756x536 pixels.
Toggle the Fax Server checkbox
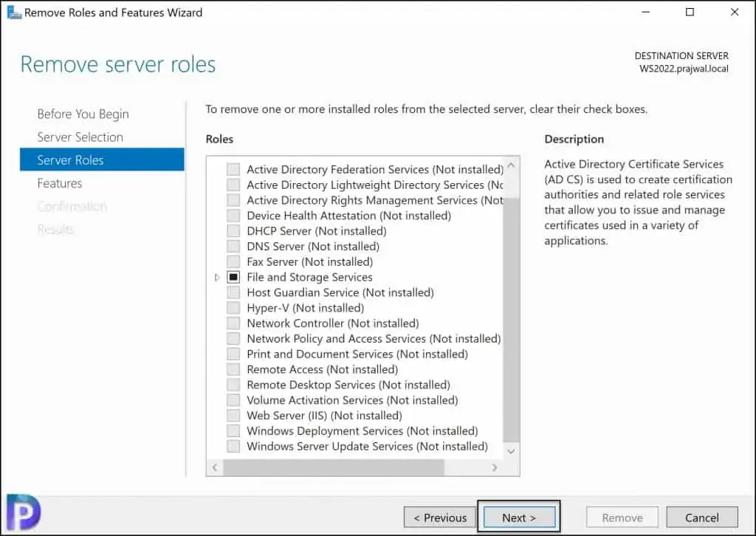coord(233,262)
